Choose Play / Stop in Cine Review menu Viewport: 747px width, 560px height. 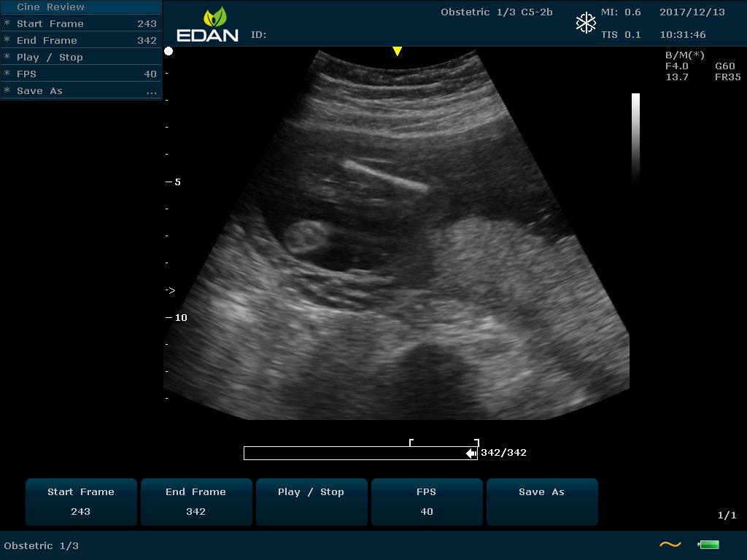[x=80, y=57]
